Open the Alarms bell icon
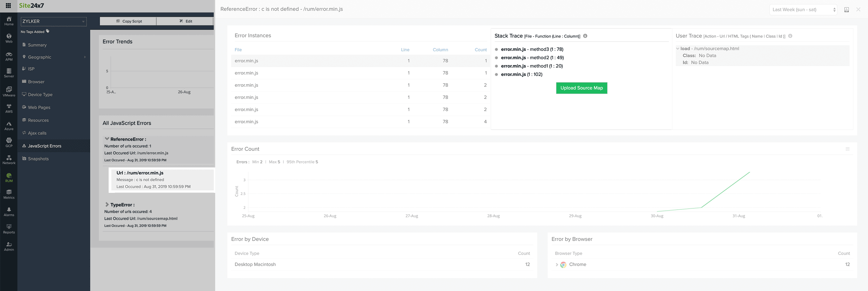868x291 pixels. 9,212
